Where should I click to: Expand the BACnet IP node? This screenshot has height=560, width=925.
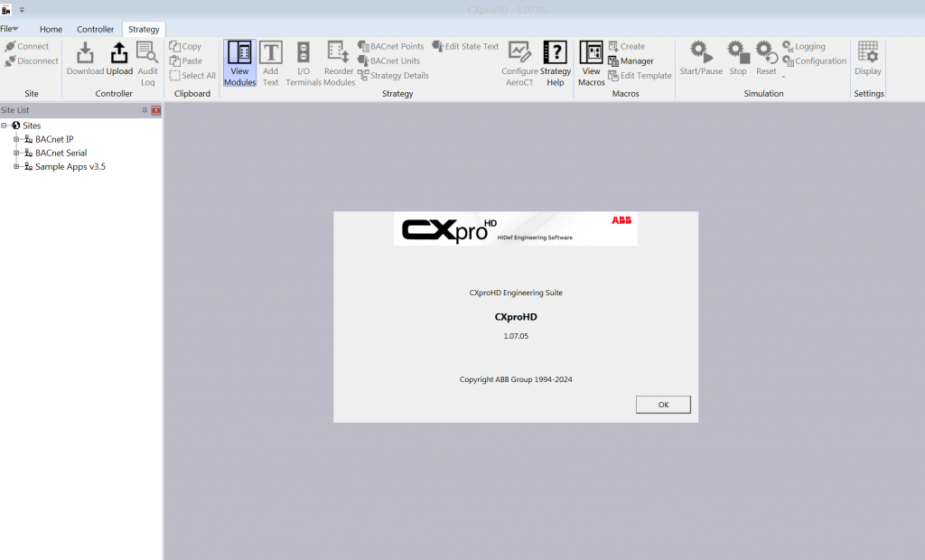click(x=16, y=139)
